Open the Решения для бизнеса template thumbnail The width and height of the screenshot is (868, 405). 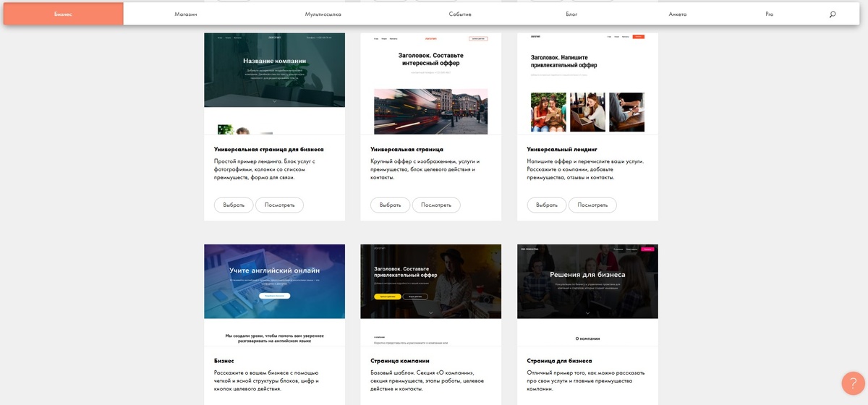click(587, 295)
